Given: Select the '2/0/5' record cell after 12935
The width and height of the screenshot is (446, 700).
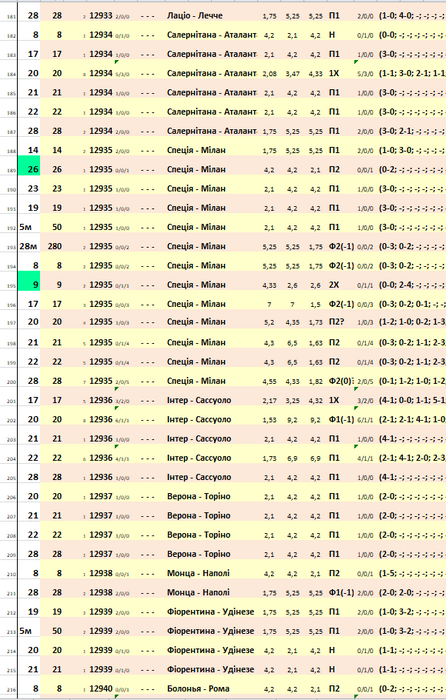Looking at the screenshot, I should [122, 382].
